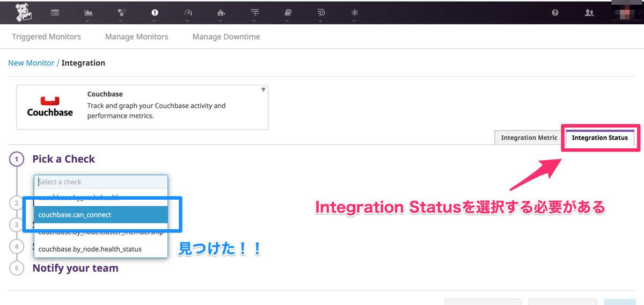Open the Synthetics icon in navbar
The image size is (644, 305).
click(x=355, y=12)
